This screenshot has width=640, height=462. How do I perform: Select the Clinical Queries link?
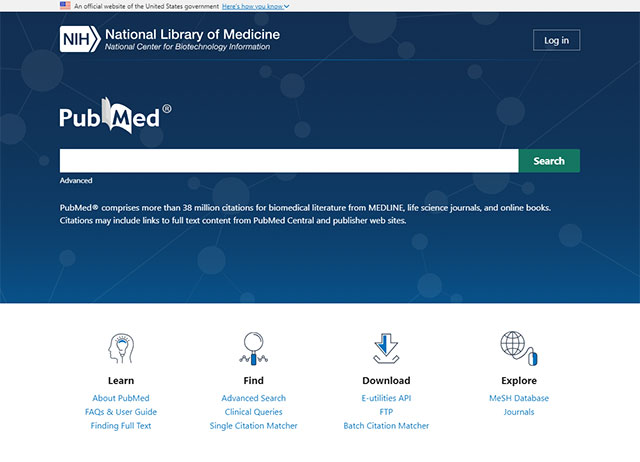pyautogui.click(x=253, y=412)
